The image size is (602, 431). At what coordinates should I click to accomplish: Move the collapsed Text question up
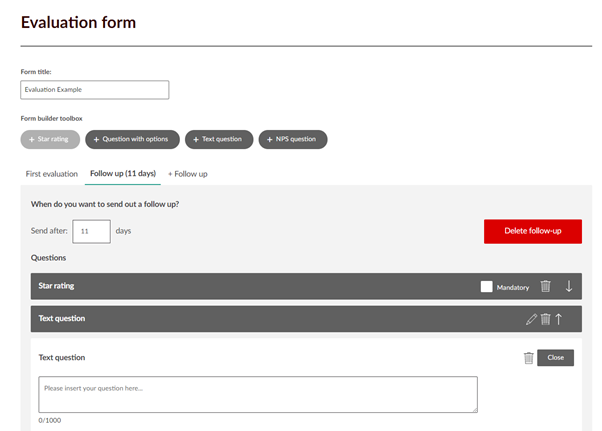pos(559,319)
